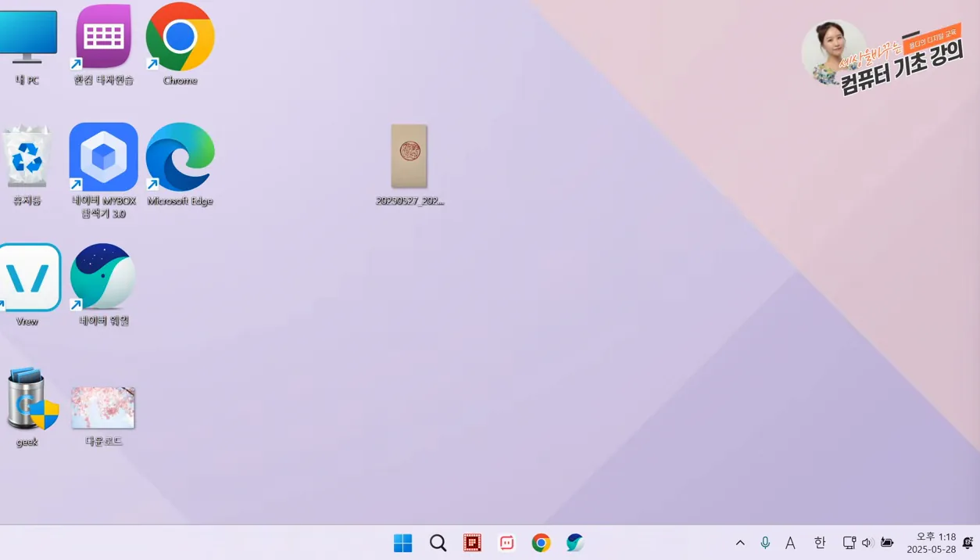Click the battery tray icon
The width and height of the screenshot is (980, 560).
887,543
